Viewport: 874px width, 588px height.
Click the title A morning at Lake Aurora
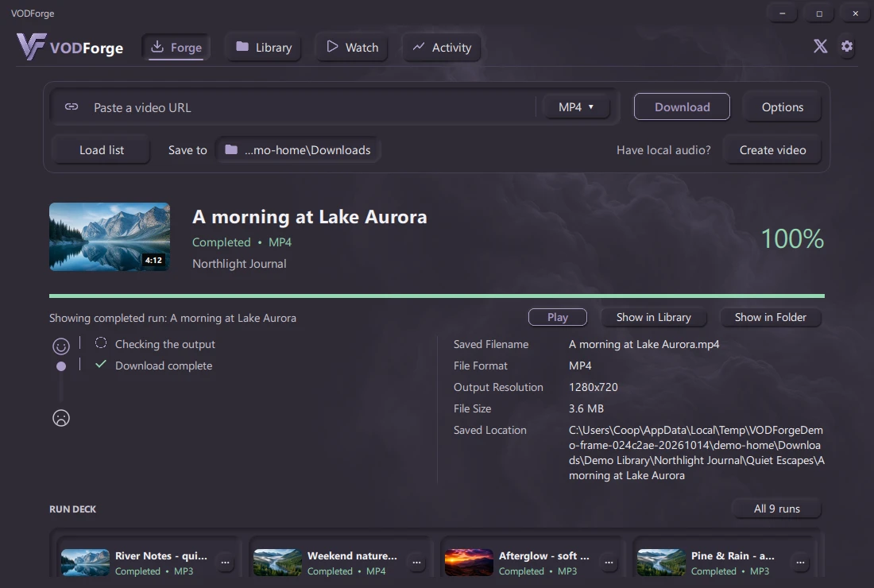coord(309,217)
